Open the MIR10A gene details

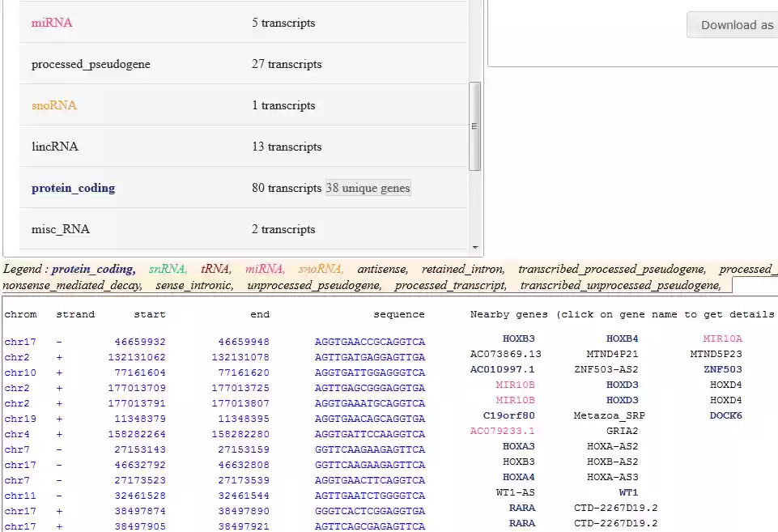[722, 338]
